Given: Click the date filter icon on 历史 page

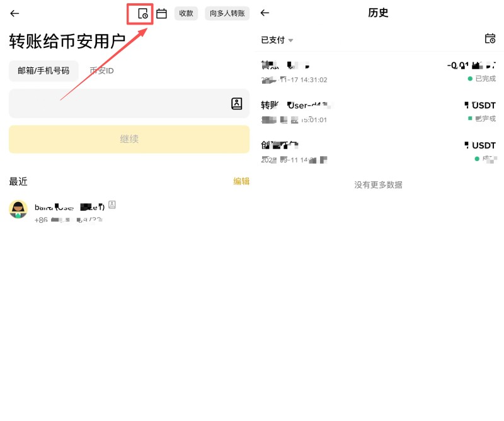Looking at the screenshot, I should (490, 39).
